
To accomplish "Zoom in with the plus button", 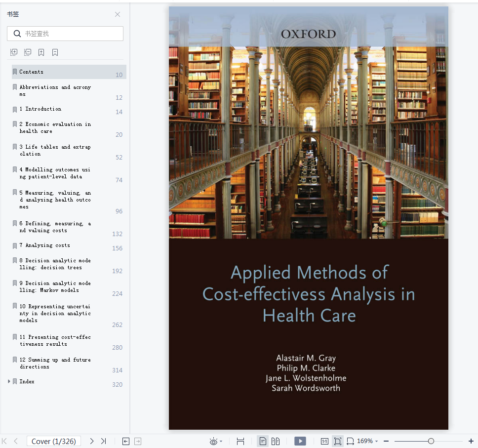I will [471, 441].
